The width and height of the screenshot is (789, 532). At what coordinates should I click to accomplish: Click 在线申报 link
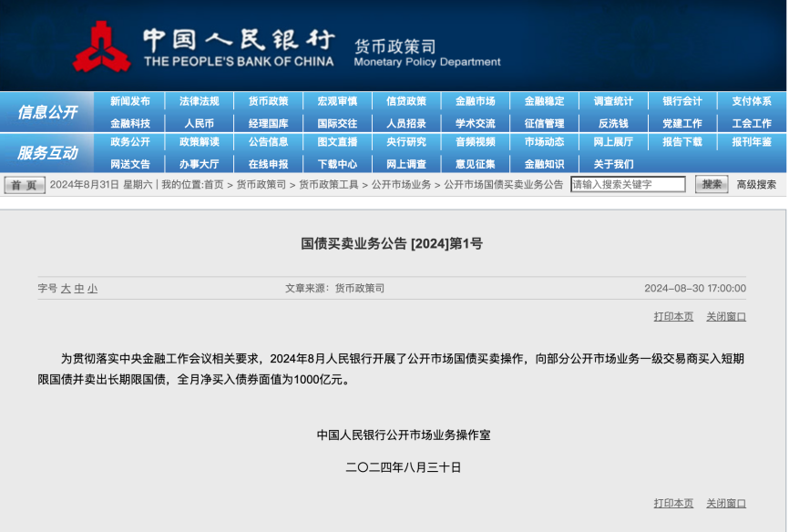268,164
